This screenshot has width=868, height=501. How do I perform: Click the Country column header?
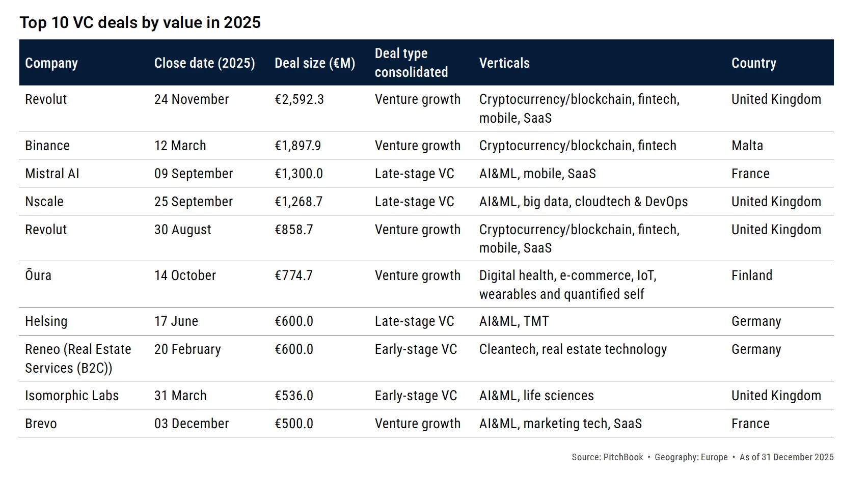(753, 63)
